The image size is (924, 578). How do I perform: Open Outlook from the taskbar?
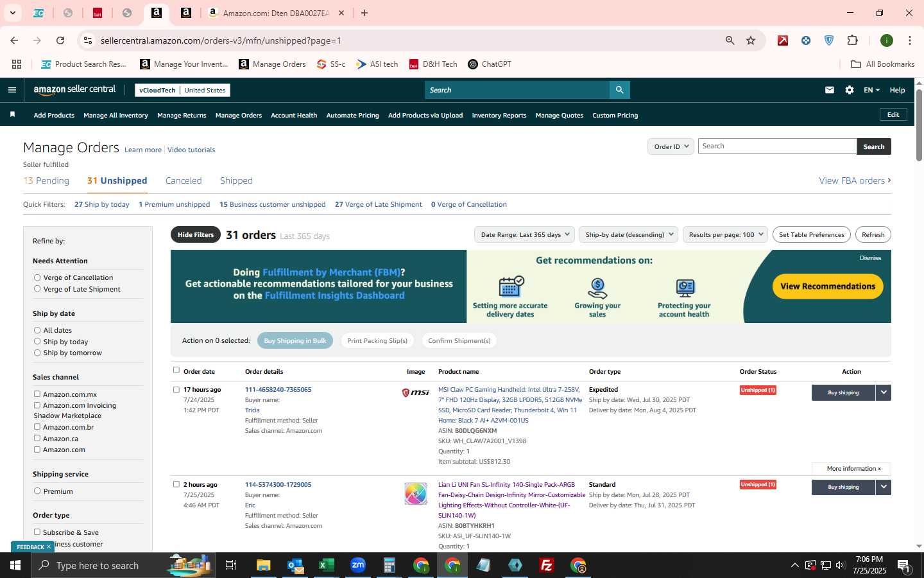click(x=295, y=565)
